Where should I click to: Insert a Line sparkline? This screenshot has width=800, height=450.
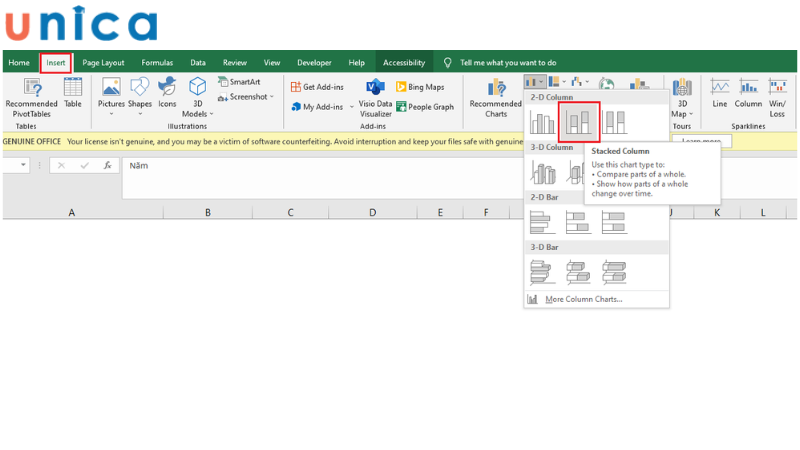pos(720,92)
